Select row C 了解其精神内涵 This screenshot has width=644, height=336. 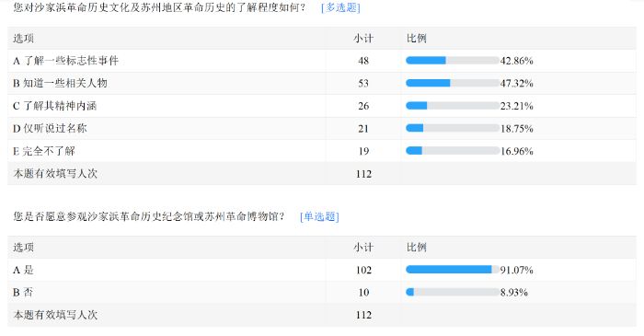click(x=322, y=106)
